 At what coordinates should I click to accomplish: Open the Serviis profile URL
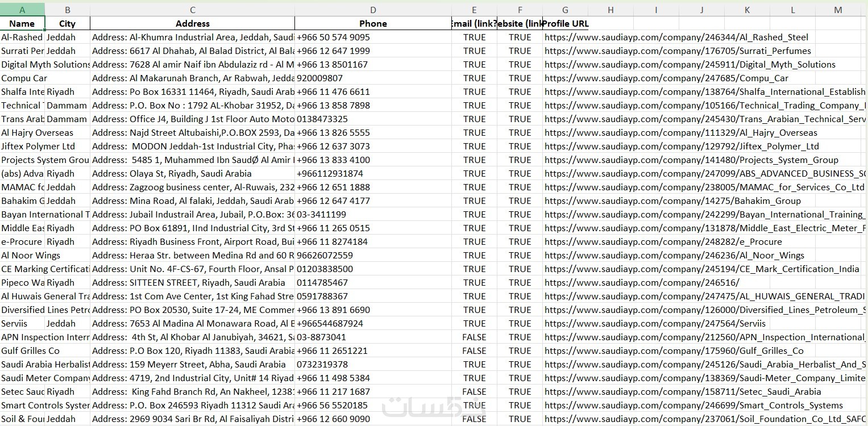[655, 323]
